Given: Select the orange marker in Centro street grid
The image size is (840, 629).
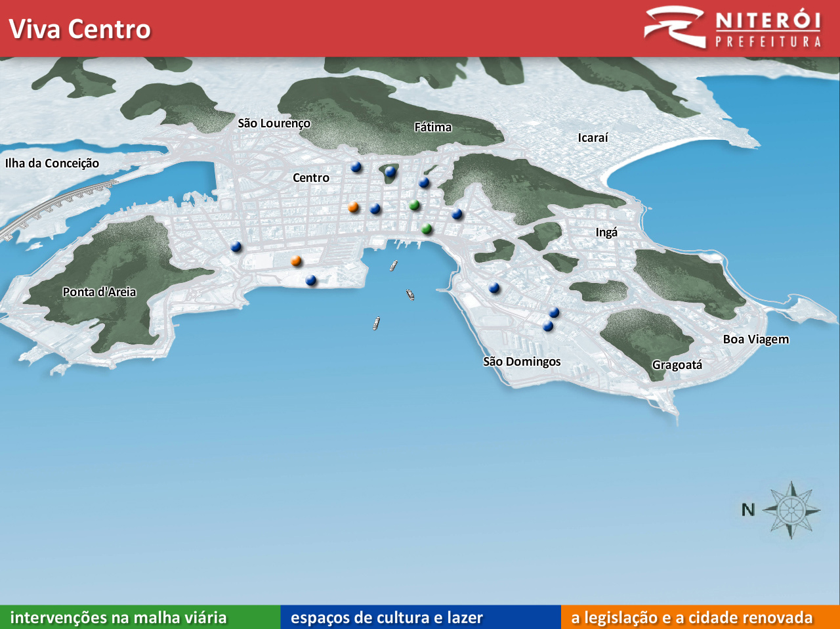Looking at the screenshot, I should [354, 207].
